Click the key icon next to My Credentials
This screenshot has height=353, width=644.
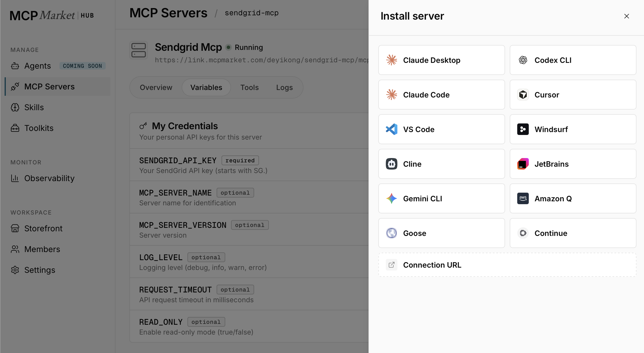[x=143, y=126]
